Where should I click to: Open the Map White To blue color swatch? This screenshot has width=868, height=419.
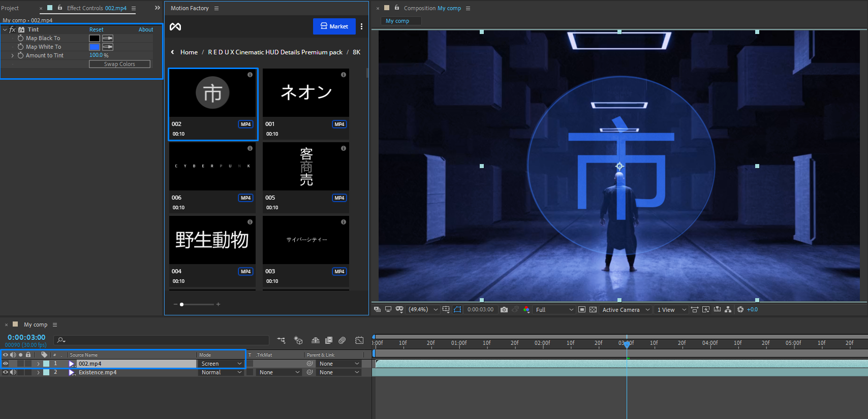[x=95, y=47]
